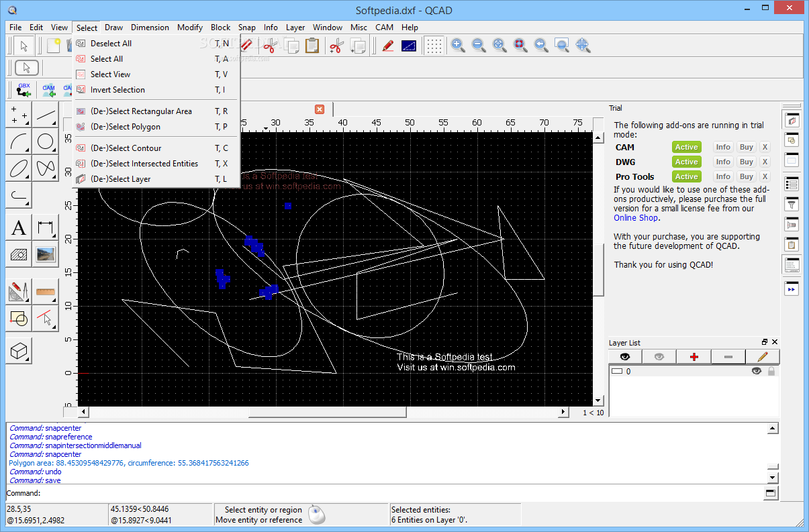Choose Invert Selection from Select menu
The image size is (809, 532).
[x=117, y=90]
